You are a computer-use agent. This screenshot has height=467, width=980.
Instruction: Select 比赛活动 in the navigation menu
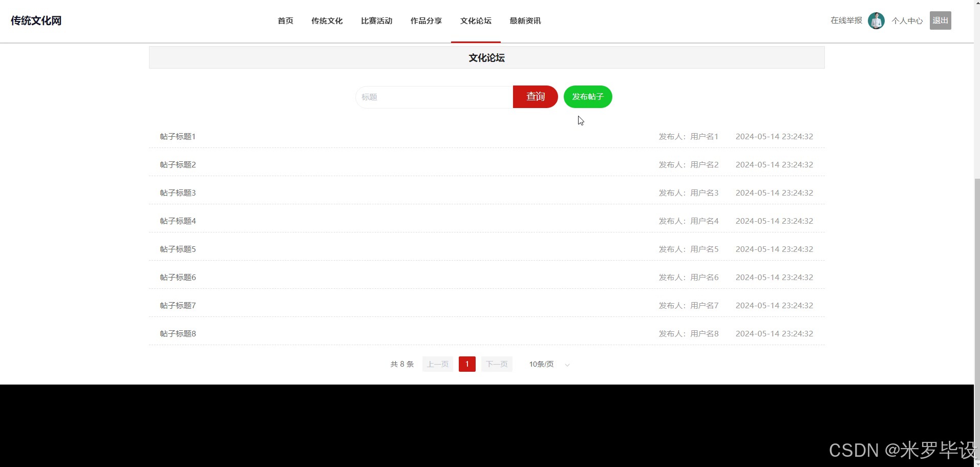[376, 20]
